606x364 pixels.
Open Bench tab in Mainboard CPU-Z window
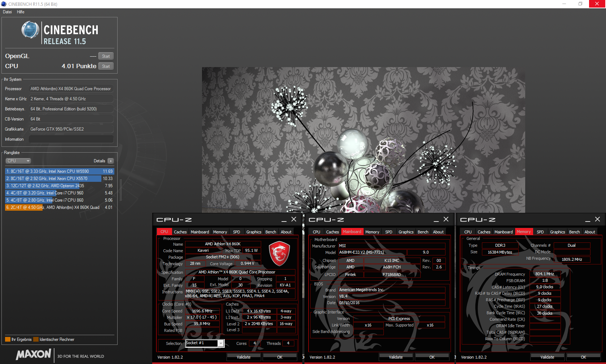(423, 232)
